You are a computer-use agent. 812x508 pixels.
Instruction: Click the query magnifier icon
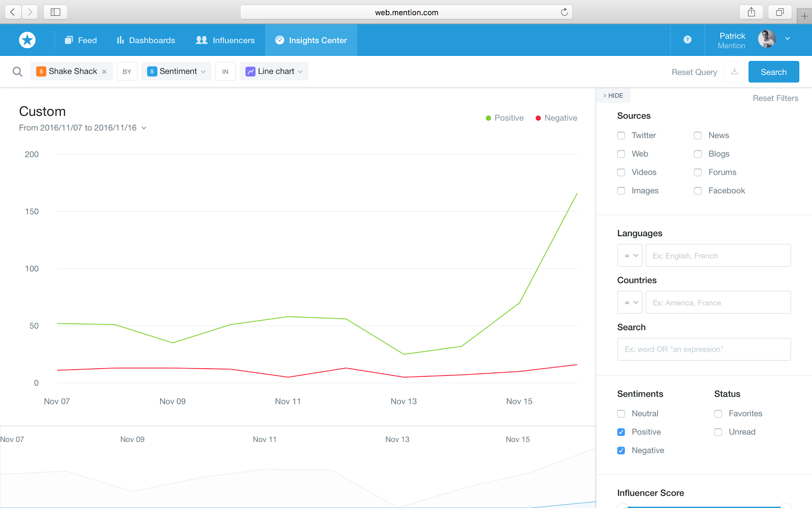click(17, 72)
